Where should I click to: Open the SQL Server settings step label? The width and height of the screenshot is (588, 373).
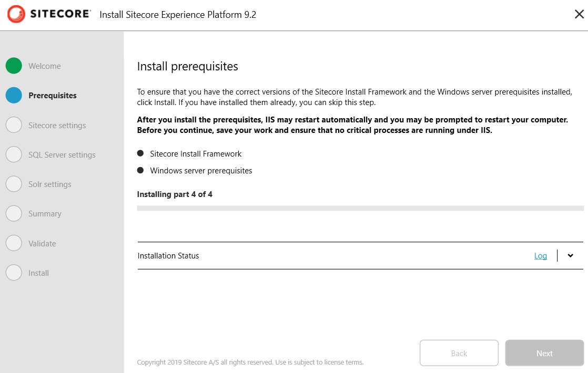click(x=62, y=155)
